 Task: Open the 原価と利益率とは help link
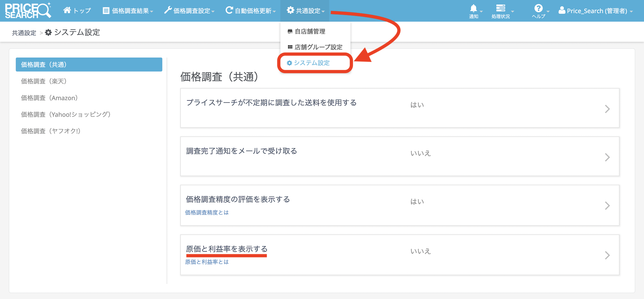coord(207,262)
